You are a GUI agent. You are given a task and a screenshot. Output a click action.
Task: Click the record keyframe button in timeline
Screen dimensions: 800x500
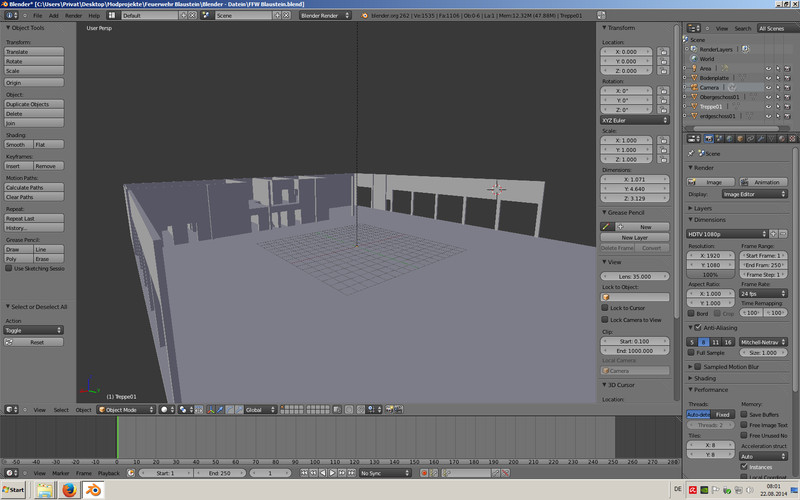pos(423,472)
